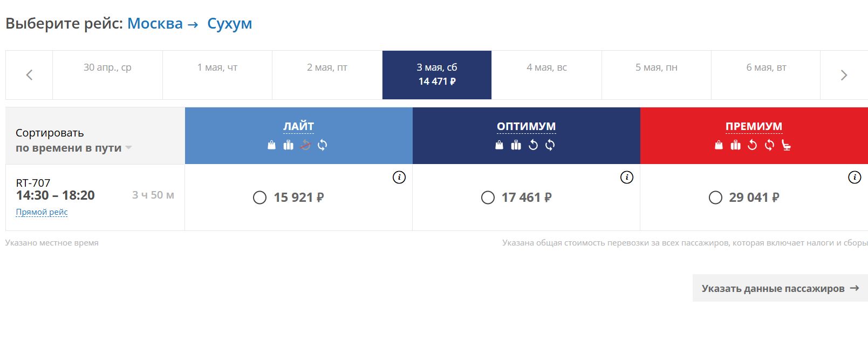Click the Указать данные пассажиров button
The height and width of the screenshot is (347, 868).
click(x=780, y=288)
